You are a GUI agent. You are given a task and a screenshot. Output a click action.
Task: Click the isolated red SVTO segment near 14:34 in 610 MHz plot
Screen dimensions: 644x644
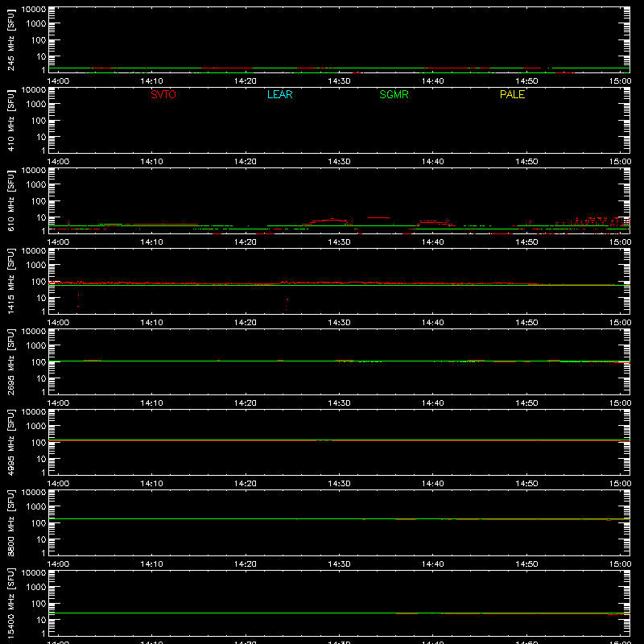pyautogui.click(x=378, y=217)
